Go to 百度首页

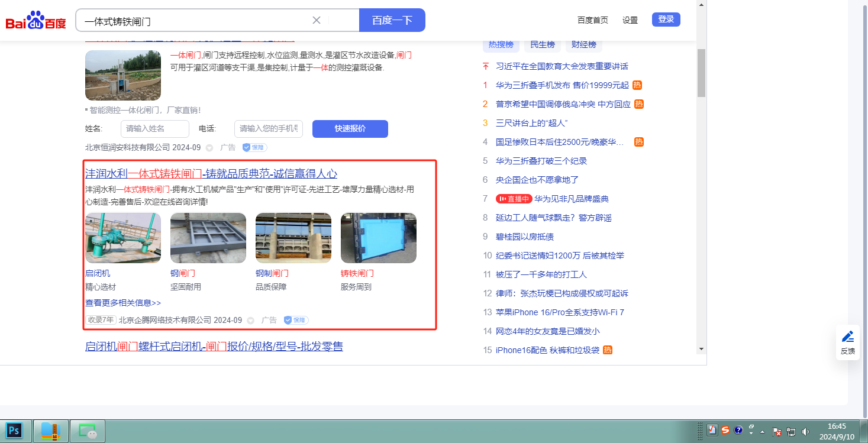(x=593, y=20)
